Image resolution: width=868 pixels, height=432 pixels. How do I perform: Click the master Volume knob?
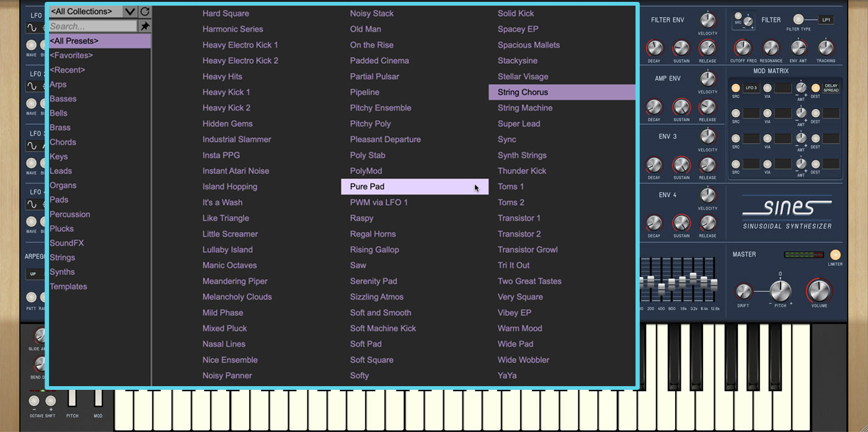click(819, 291)
